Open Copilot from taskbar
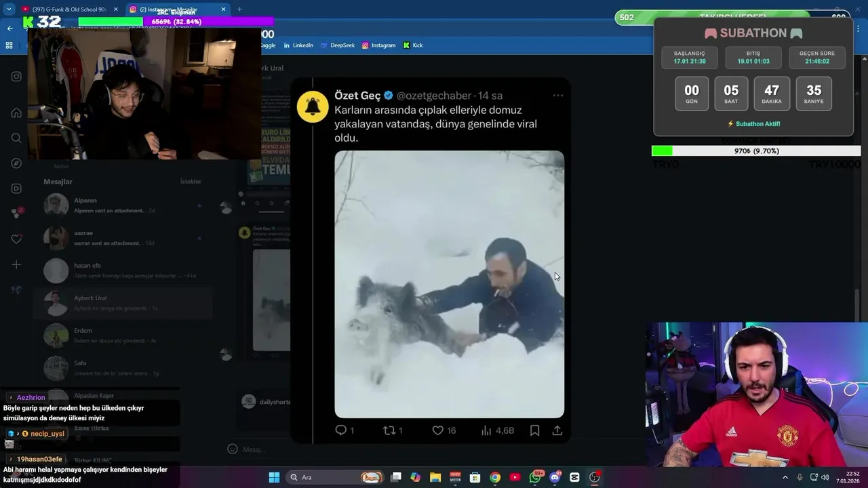This screenshot has height=488, width=868. tap(416, 477)
